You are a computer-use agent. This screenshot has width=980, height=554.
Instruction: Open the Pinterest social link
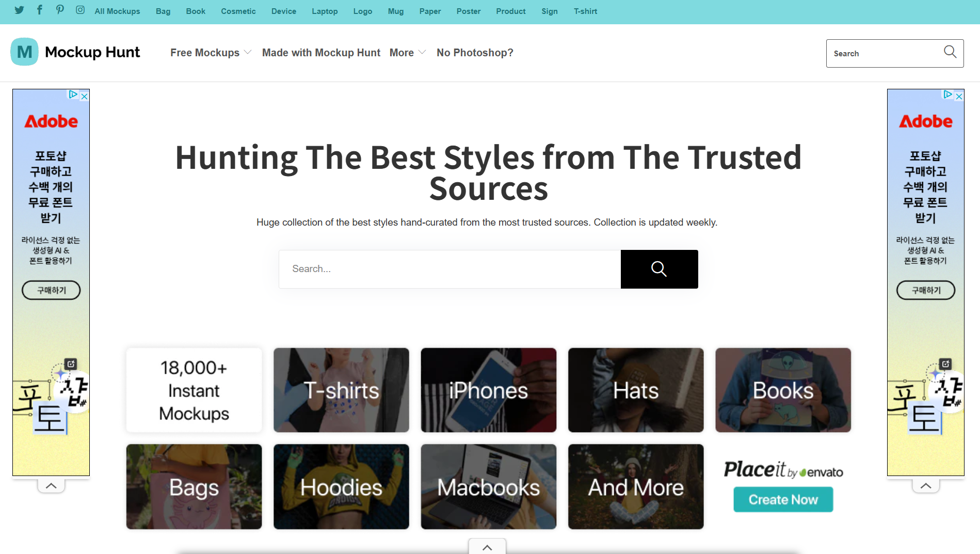coord(60,10)
